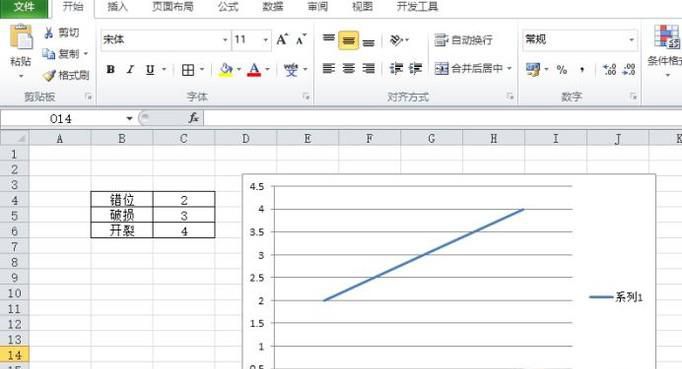682x369 pixels.
Task: Expand merge and center options arrow
Action: pos(509,68)
